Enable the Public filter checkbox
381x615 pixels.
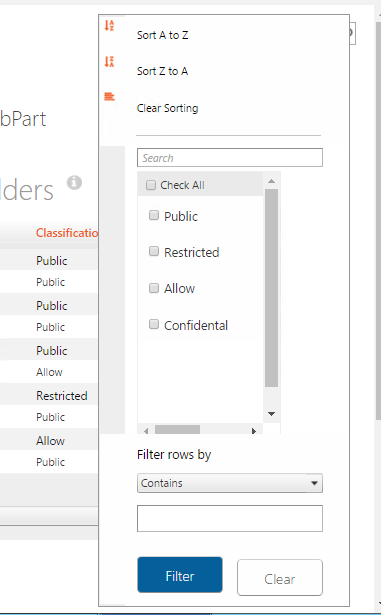[154, 215]
